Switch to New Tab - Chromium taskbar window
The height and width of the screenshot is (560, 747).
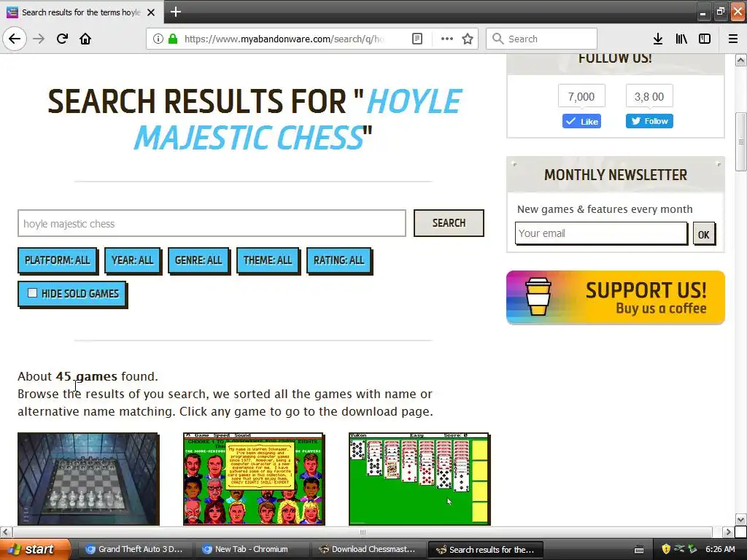[x=252, y=549]
